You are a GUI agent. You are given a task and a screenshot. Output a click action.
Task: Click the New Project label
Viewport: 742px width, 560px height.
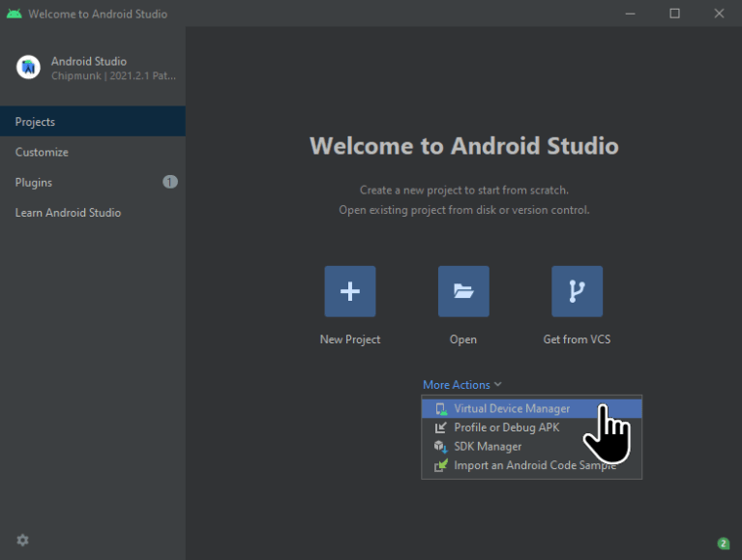pyautogui.click(x=350, y=339)
